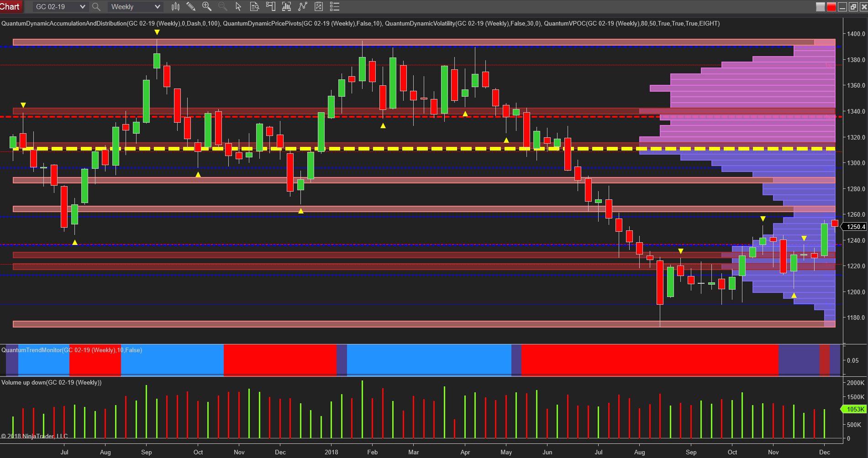Select the QuantumDynamicVolatility indicator label text
The width and height of the screenshot is (868, 458).
click(x=463, y=23)
